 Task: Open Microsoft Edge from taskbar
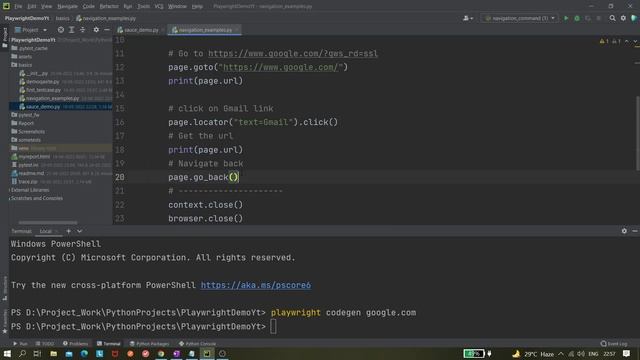(84, 353)
